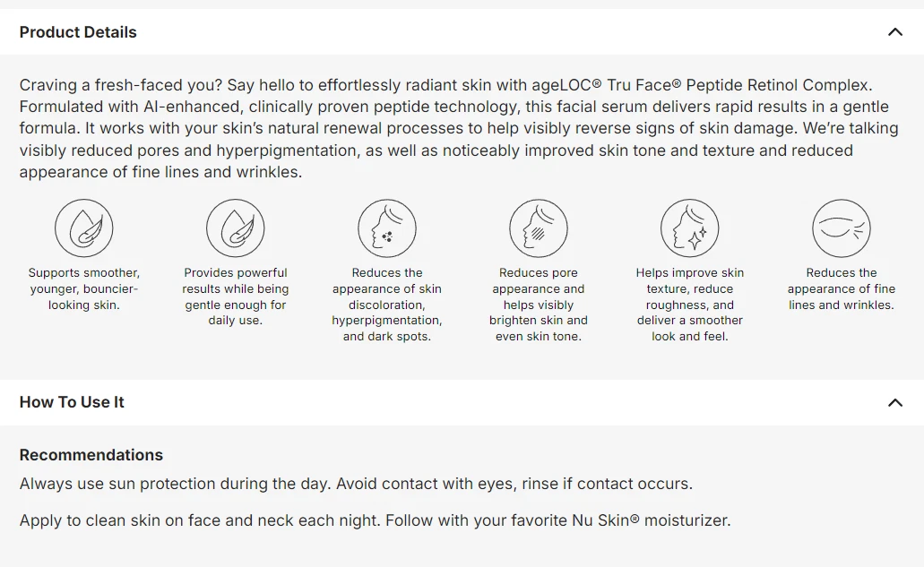The height and width of the screenshot is (567, 924).
Task: Collapse the Product Details section chevron
Action: [894, 32]
